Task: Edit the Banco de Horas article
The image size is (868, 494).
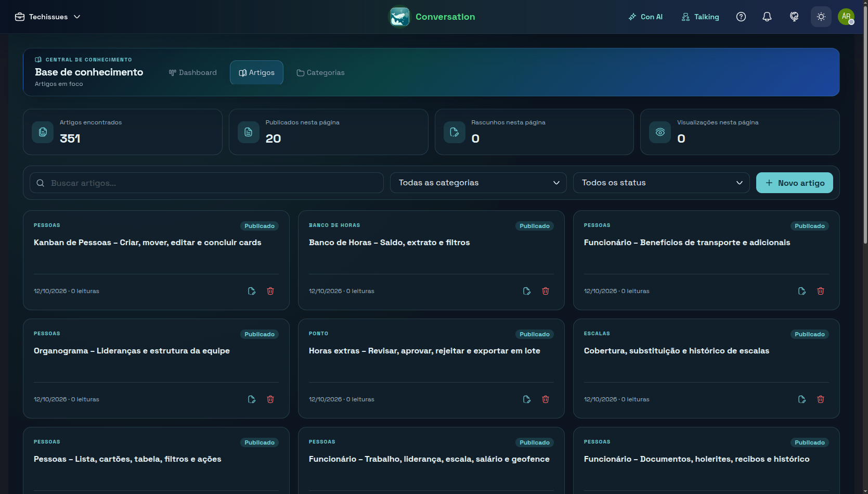Action: click(527, 291)
